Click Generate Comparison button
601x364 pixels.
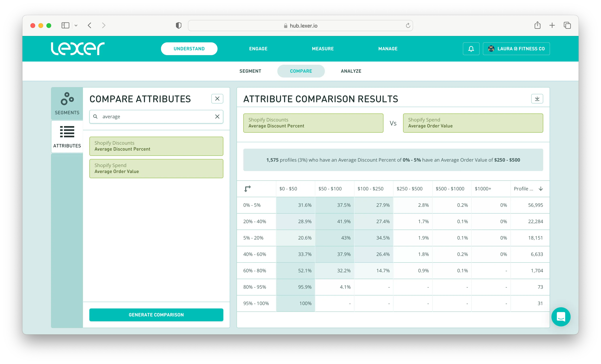pyautogui.click(x=156, y=315)
